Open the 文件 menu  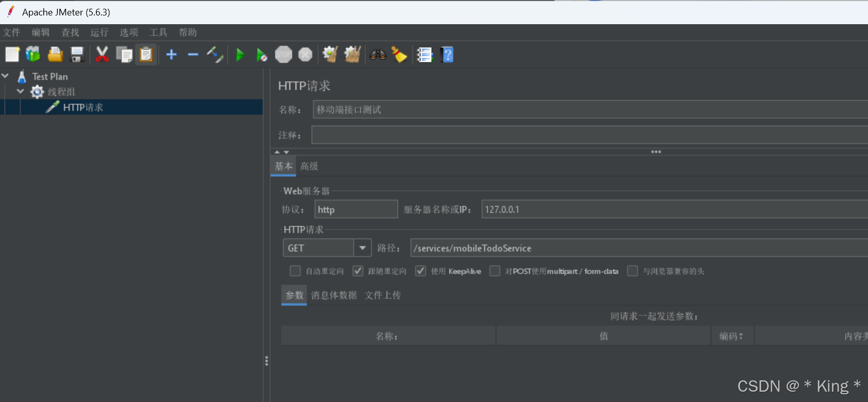(11, 32)
